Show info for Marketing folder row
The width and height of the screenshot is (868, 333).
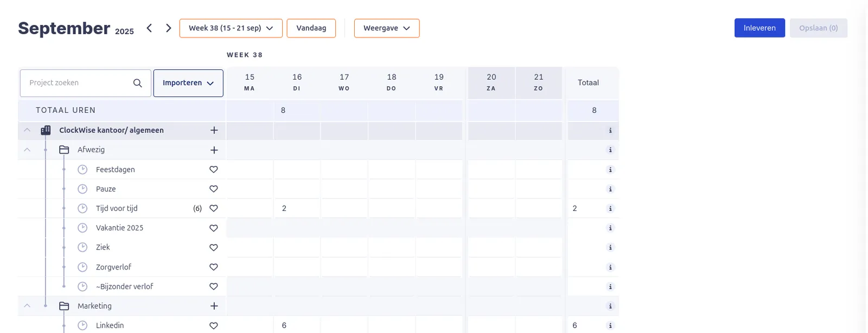coord(610,306)
